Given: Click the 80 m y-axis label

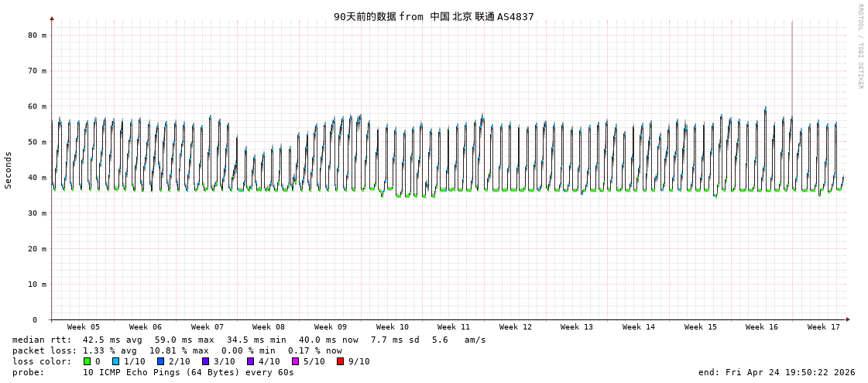Looking at the screenshot, I should pyautogui.click(x=38, y=35).
